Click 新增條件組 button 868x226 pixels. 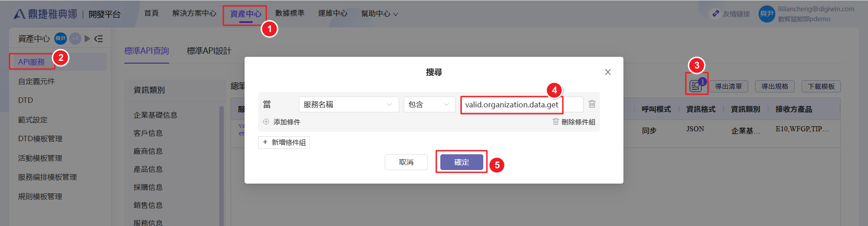(284, 143)
